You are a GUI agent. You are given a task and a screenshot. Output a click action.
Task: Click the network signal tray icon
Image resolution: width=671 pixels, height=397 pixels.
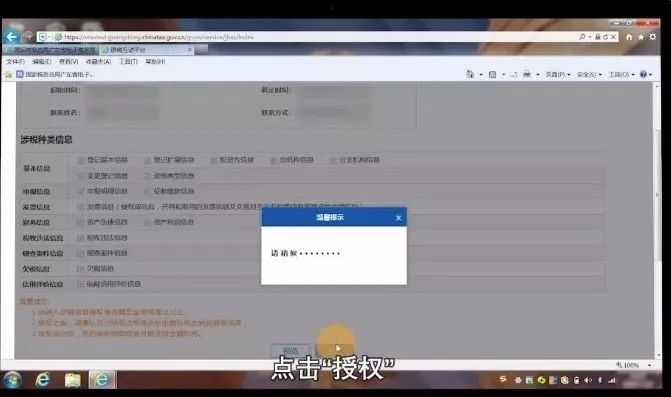612,380
